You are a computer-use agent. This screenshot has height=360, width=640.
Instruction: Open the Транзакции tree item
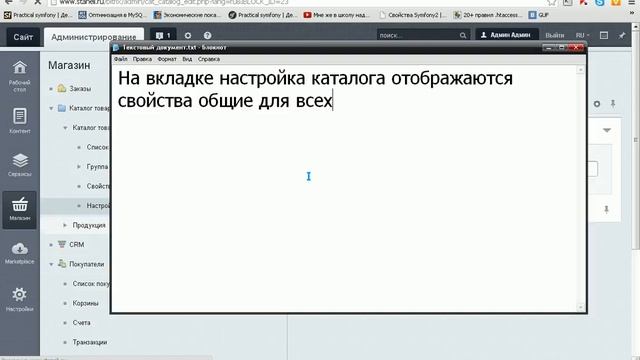pos(90,342)
